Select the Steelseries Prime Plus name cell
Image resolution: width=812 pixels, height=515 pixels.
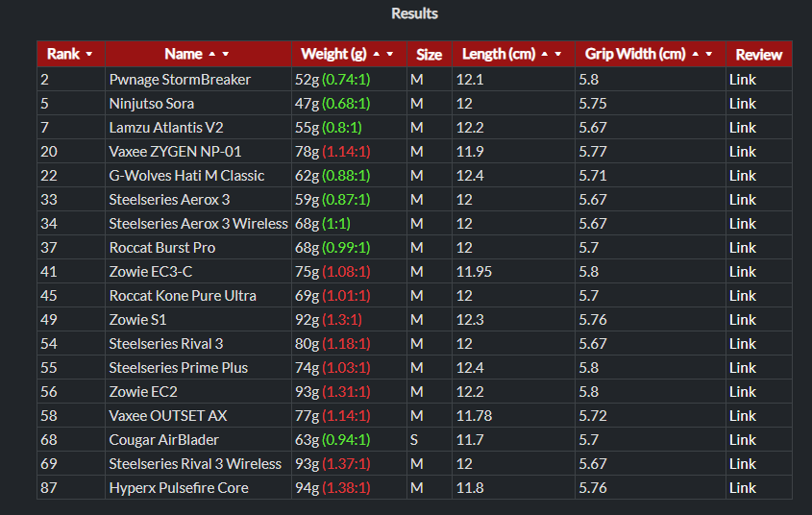[x=198, y=367]
